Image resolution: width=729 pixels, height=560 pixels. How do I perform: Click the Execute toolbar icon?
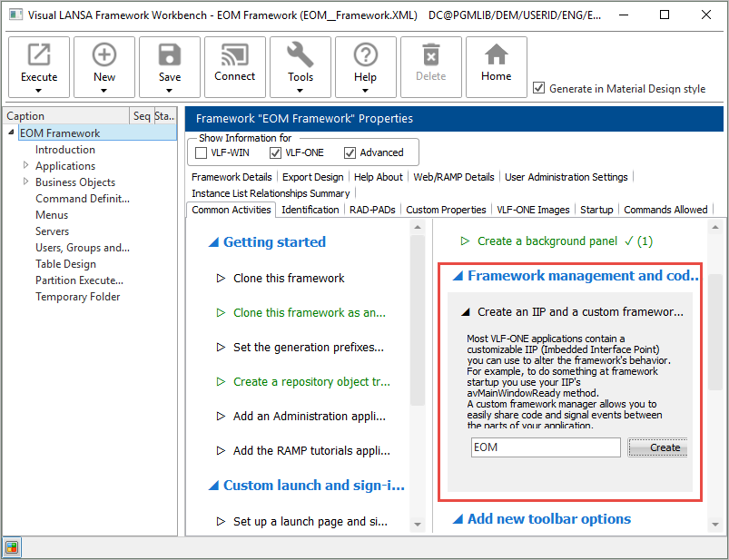(39, 54)
